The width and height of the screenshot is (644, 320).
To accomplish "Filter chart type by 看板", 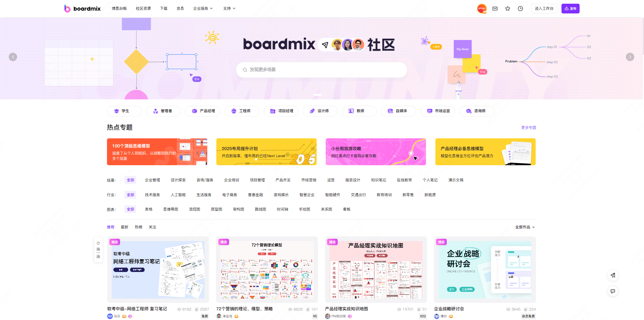I will tap(346, 209).
